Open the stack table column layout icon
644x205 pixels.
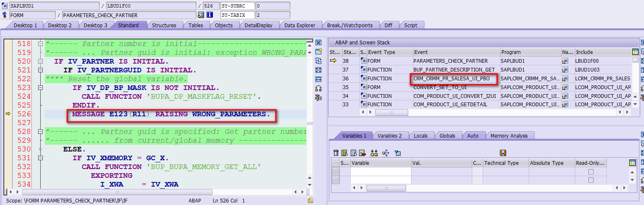(636, 52)
